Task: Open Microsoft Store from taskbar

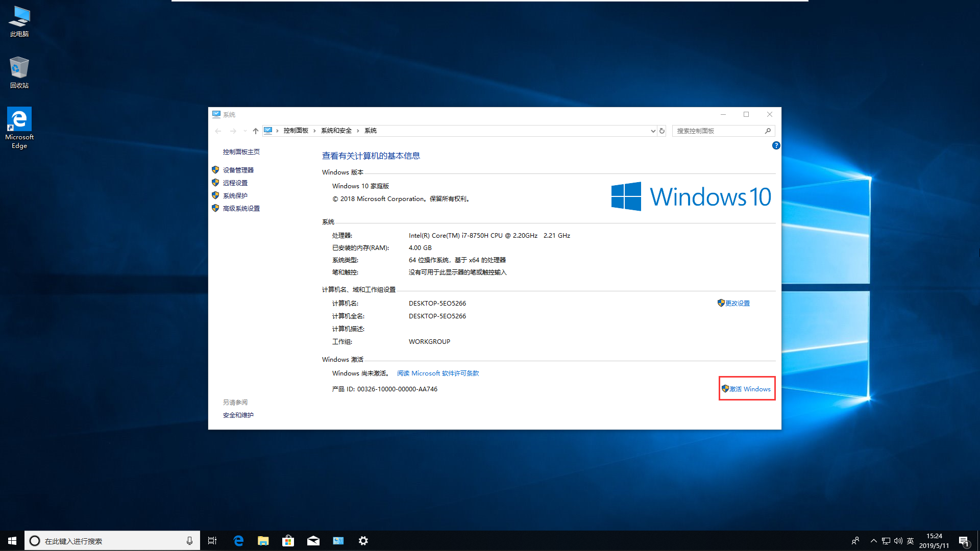Action: click(x=288, y=541)
